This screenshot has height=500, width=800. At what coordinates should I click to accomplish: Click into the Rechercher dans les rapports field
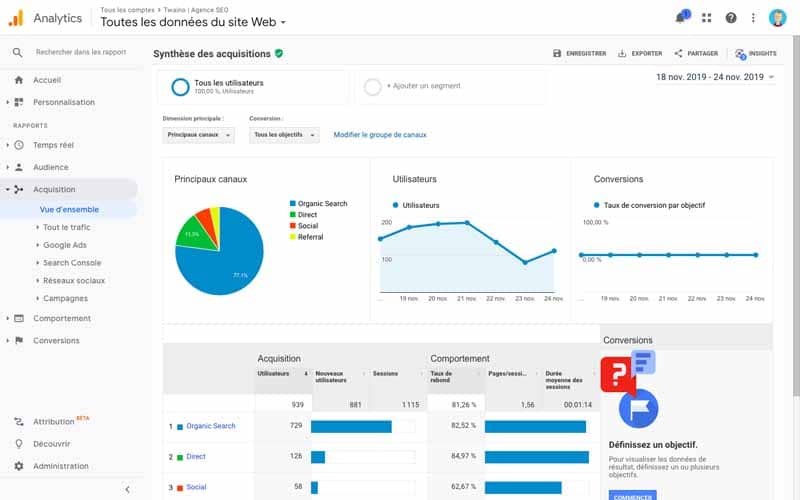(81, 52)
